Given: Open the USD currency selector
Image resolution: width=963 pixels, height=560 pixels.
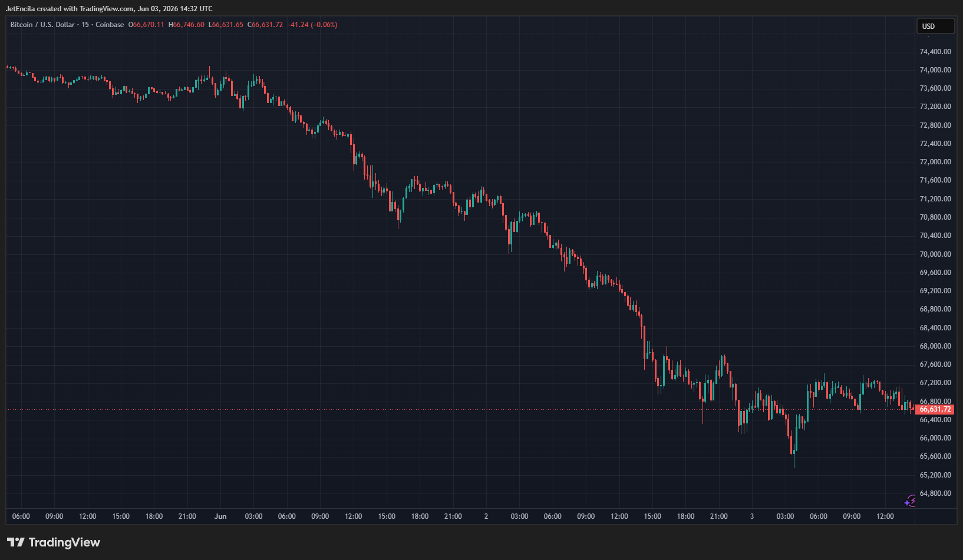Looking at the screenshot, I should pos(935,26).
